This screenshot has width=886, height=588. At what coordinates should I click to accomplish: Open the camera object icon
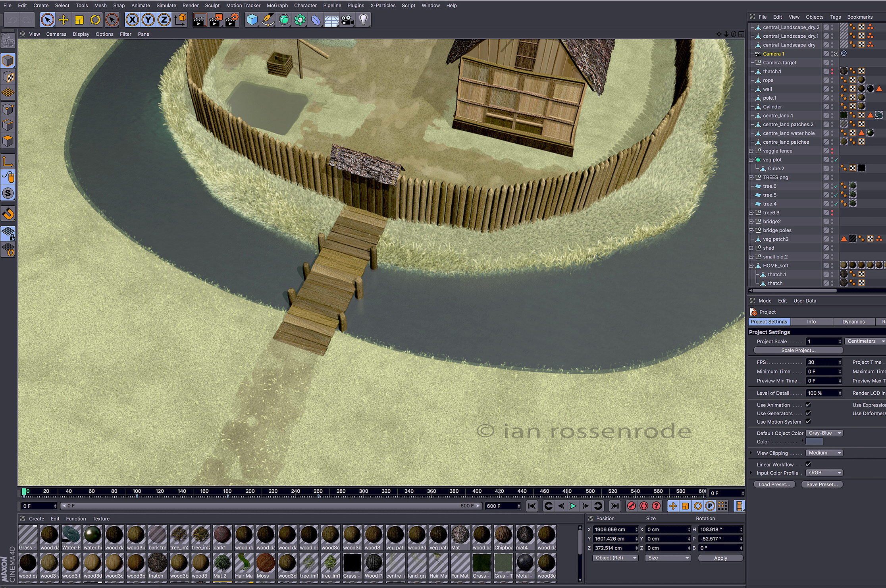[347, 20]
